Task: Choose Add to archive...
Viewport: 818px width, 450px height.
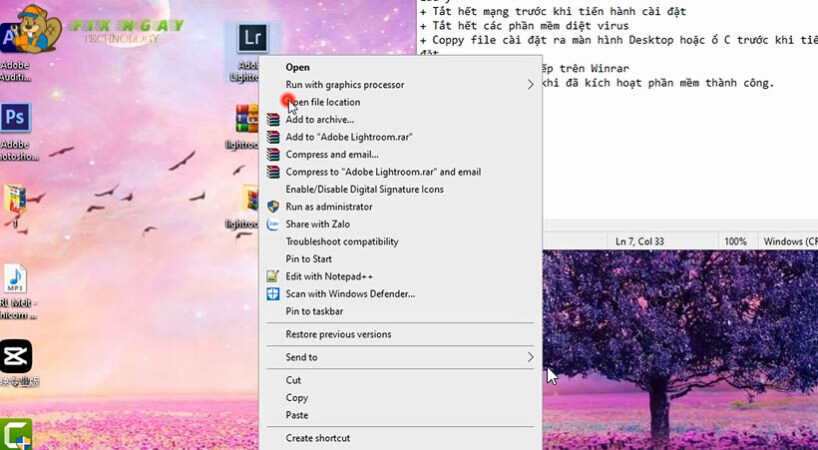Action: [401, 119]
